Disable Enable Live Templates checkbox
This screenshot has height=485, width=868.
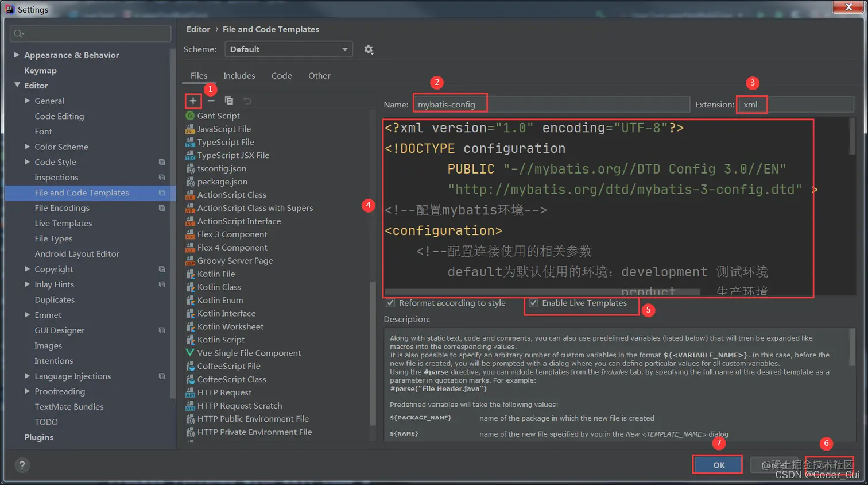click(533, 302)
